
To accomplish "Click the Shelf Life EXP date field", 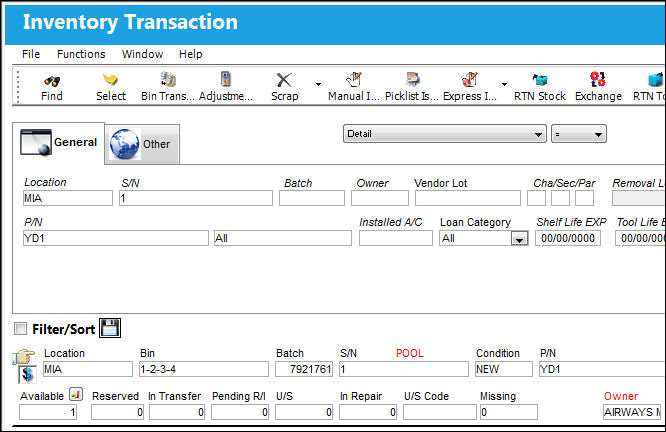I will pos(568,238).
